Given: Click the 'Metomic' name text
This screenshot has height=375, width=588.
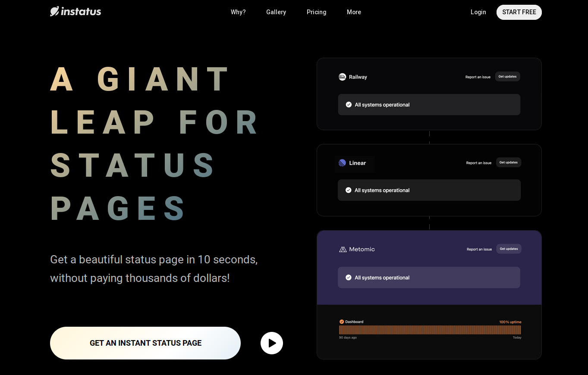Looking at the screenshot, I should [362, 249].
